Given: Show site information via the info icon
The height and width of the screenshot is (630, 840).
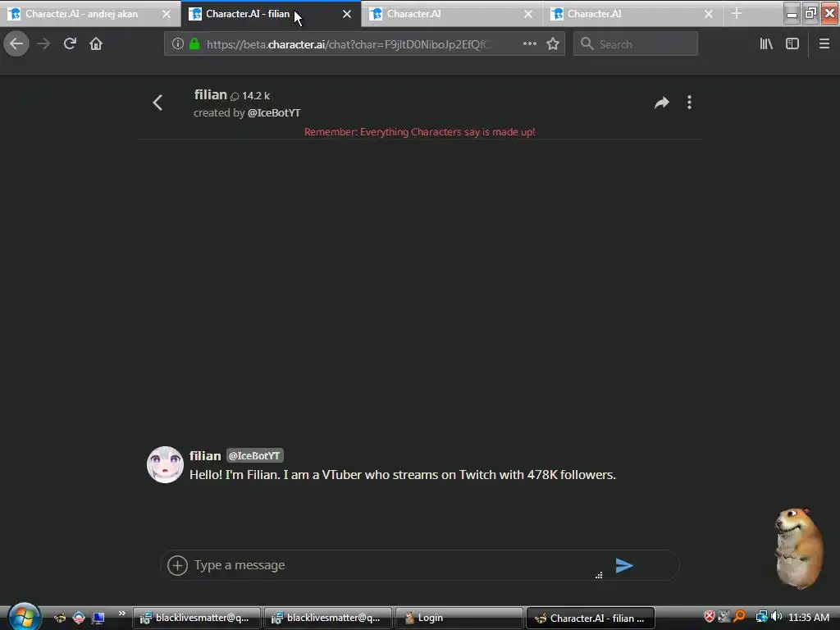Looking at the screenshot, I should tap(177, 44).
